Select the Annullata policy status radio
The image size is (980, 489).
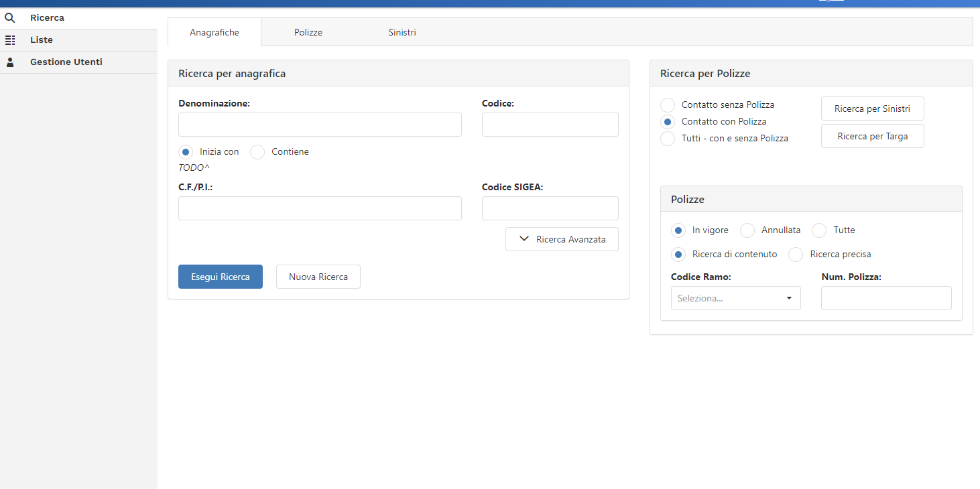747,230
